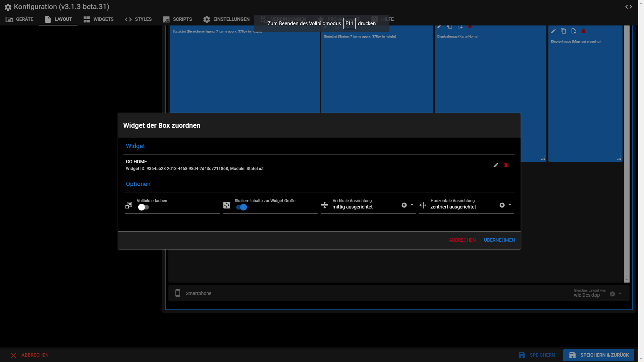This screenshot has width=644, height=362.
Task: Expand the Gleiches Layout wie dropdown
Action: [620, 294]
